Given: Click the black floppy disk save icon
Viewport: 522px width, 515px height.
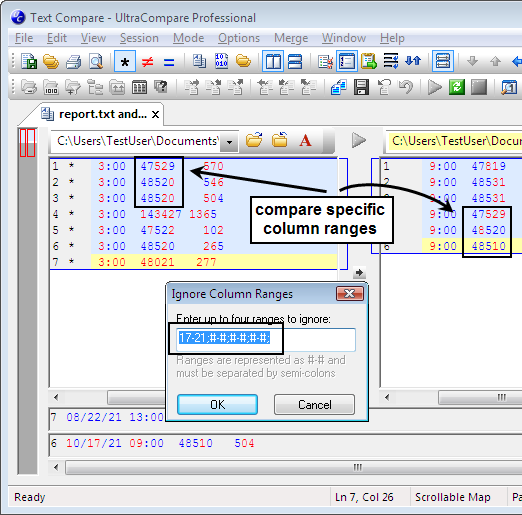Looking at the screenshot, I should click(362, 87).
